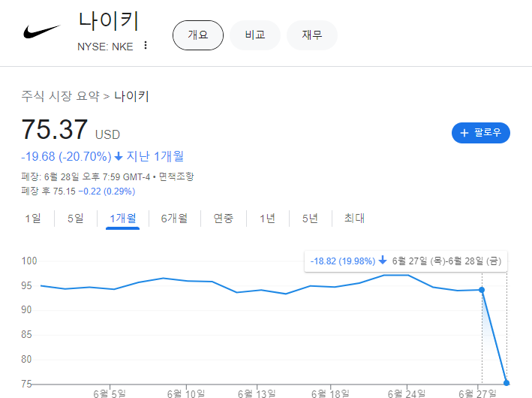The image size is (532, 398).
Task: Switch to the 비교 compare tab
Action: (x=255, y=35)
